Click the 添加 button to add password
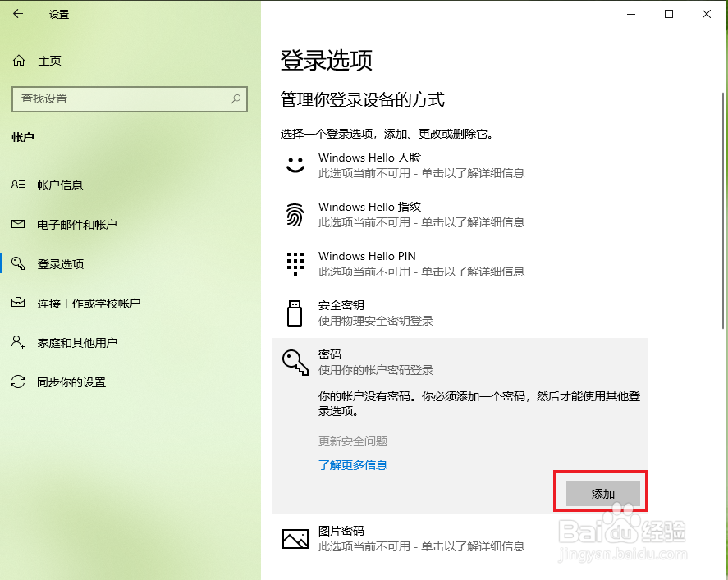This screenshot has height=580, width=728. (x=602, y=492)
